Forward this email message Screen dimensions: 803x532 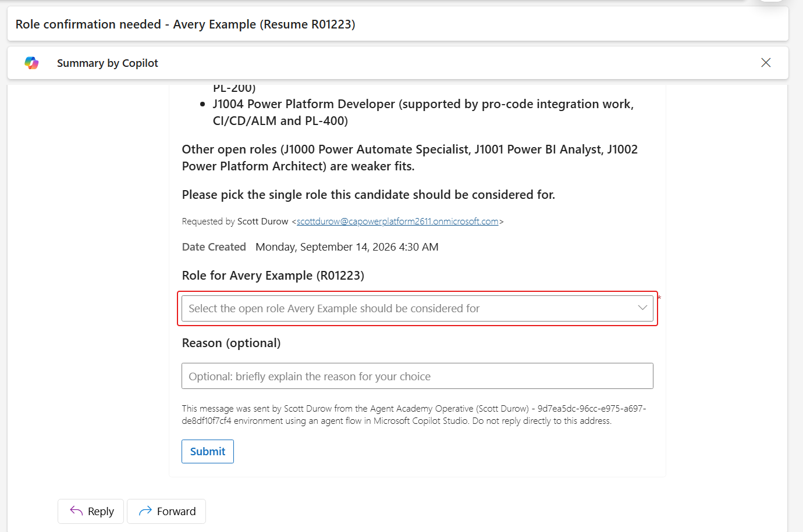(166, 511)
